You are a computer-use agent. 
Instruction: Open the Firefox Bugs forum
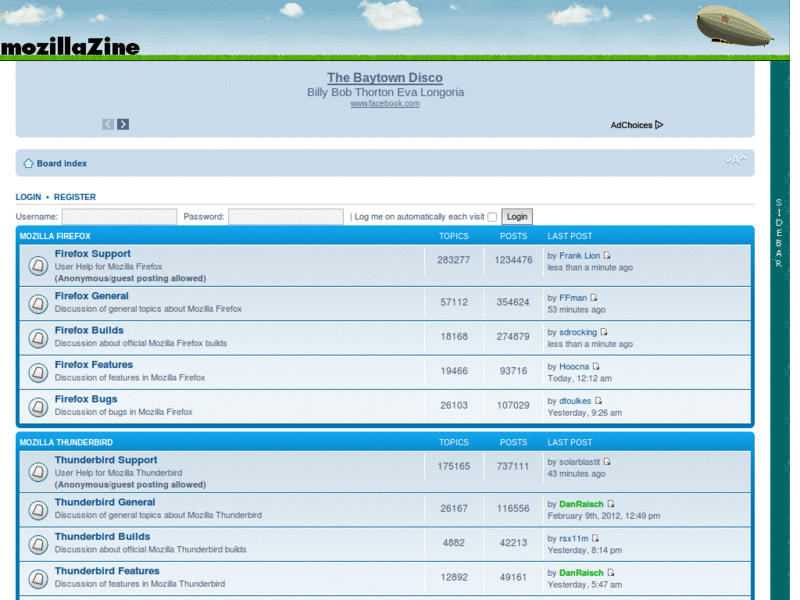[x=86, y=399]
